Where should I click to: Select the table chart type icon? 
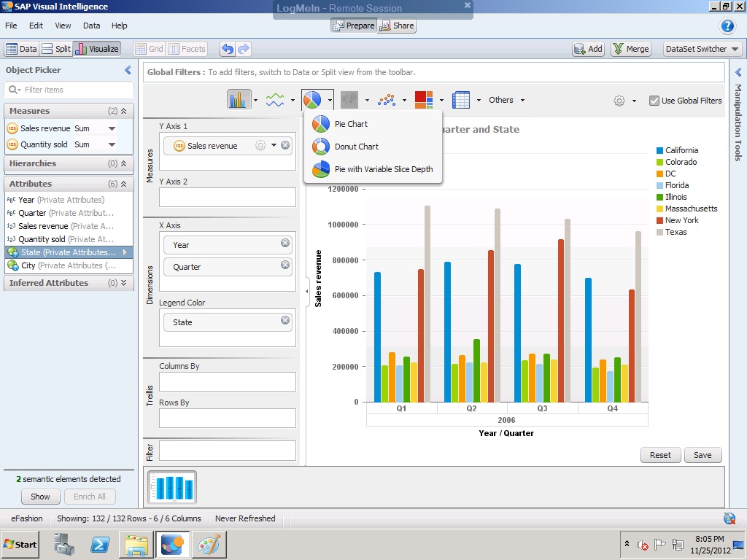click(461, 100)
